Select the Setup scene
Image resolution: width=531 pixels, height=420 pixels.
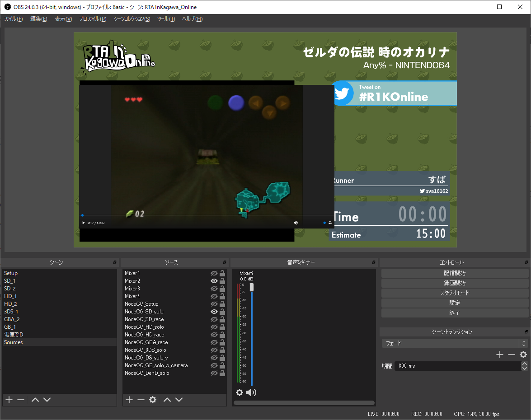(59, 273)
